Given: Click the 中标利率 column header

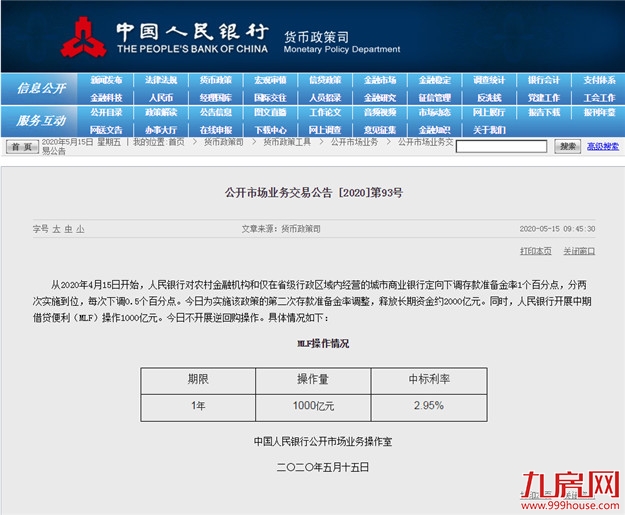Looking at the screenshot, I should (429, 379).
